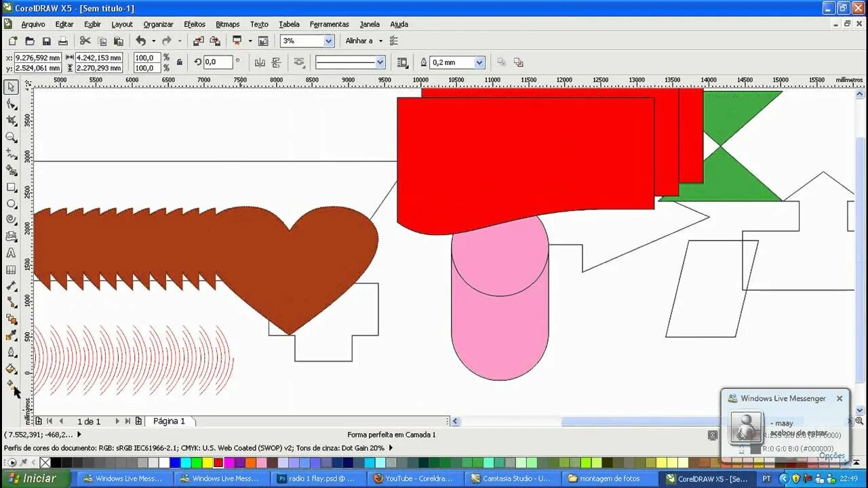Click the Copy icon
Screen dimensions: 868x488
pyautogui.click(x=102, y=41)
